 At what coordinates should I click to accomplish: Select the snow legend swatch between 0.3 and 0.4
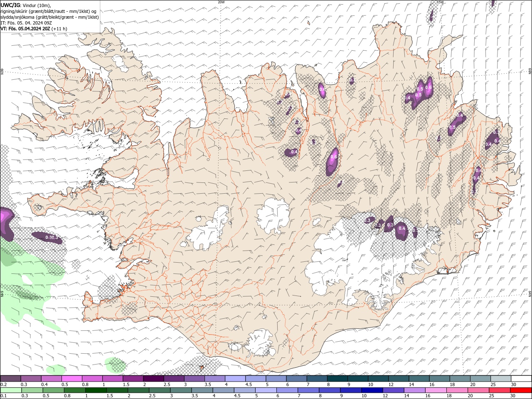[31, 379]
